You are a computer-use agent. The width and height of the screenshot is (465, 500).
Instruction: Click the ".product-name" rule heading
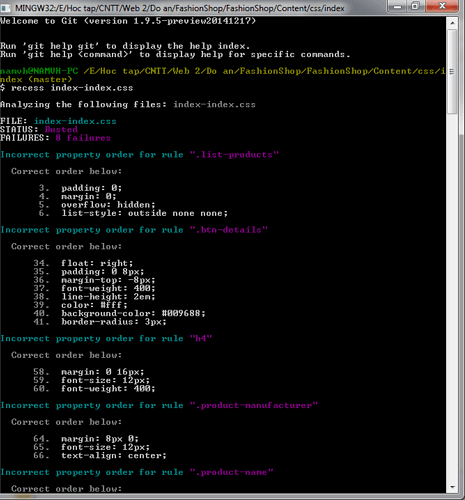click(137, 472)
